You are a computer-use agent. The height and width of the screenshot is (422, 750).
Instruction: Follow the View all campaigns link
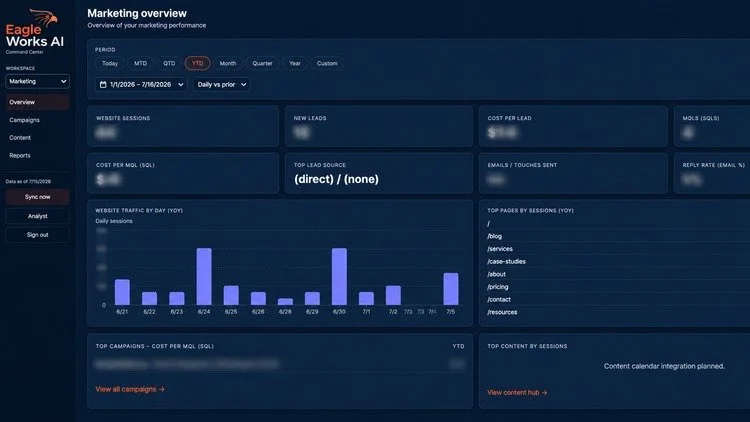coord(130,389)
